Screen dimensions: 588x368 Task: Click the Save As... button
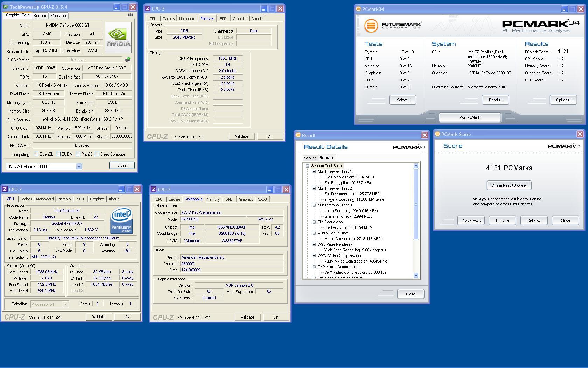471,220
